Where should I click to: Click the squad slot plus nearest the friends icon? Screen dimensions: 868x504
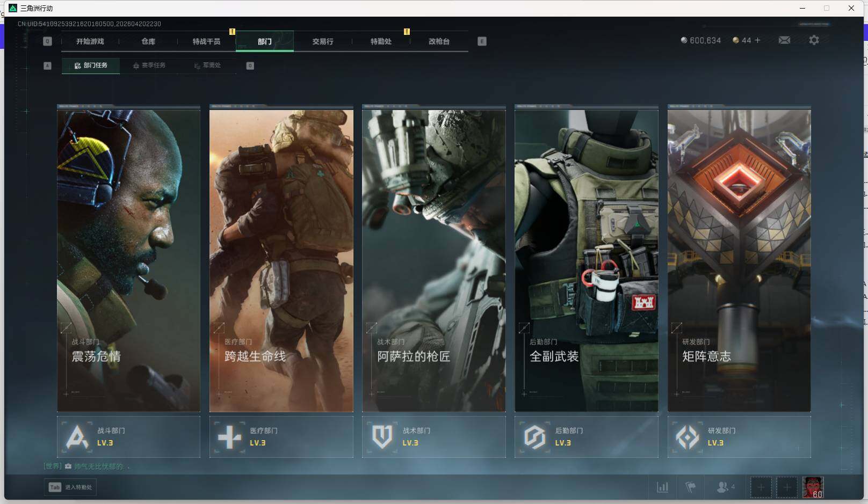[x=761, y=487]
